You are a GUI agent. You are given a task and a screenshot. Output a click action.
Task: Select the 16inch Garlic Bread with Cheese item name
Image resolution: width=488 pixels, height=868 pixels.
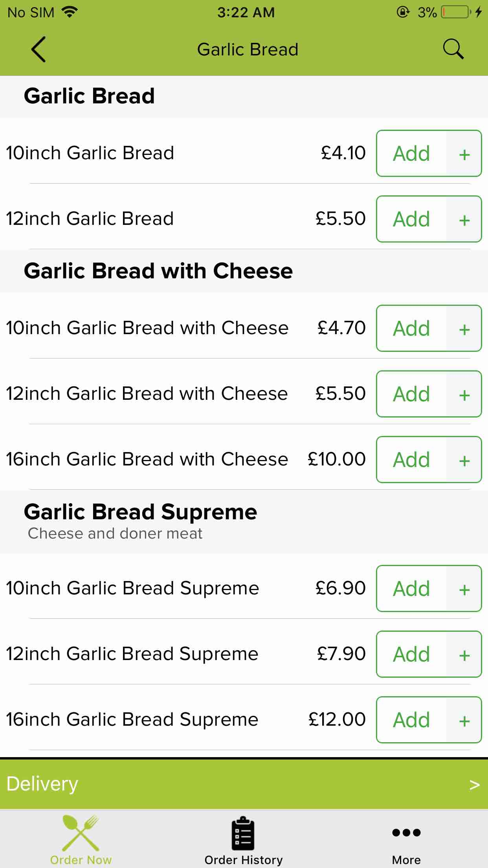[x=147, y=459]
